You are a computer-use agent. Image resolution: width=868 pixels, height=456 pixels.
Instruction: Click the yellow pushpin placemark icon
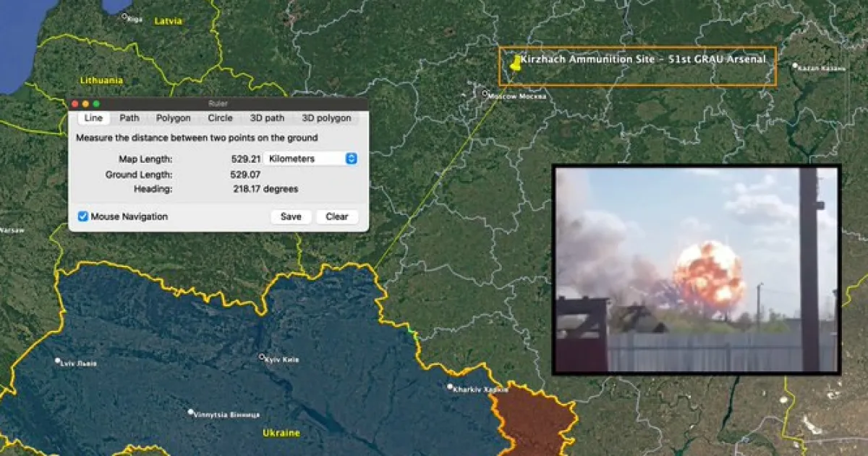point(515,62)
